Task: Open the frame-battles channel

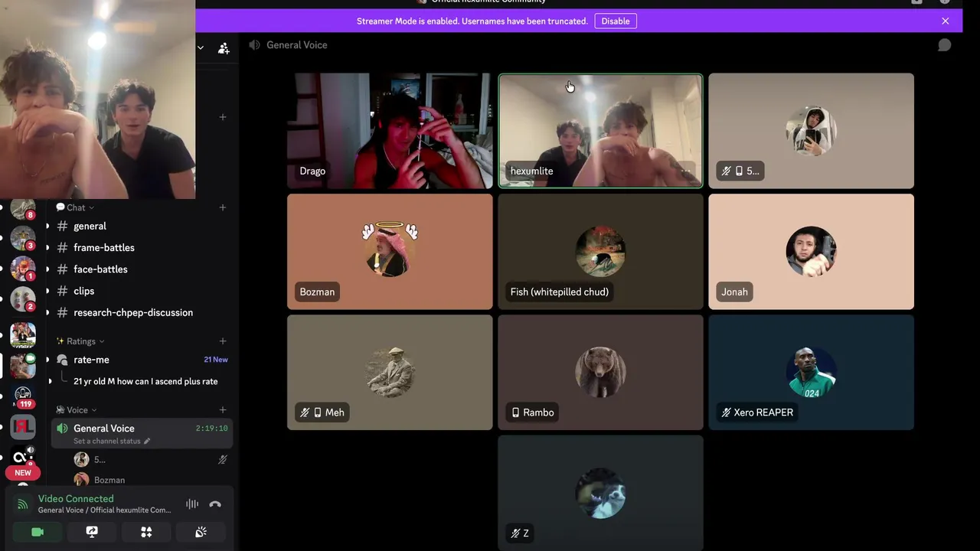Action: click(x=104, y=247)
